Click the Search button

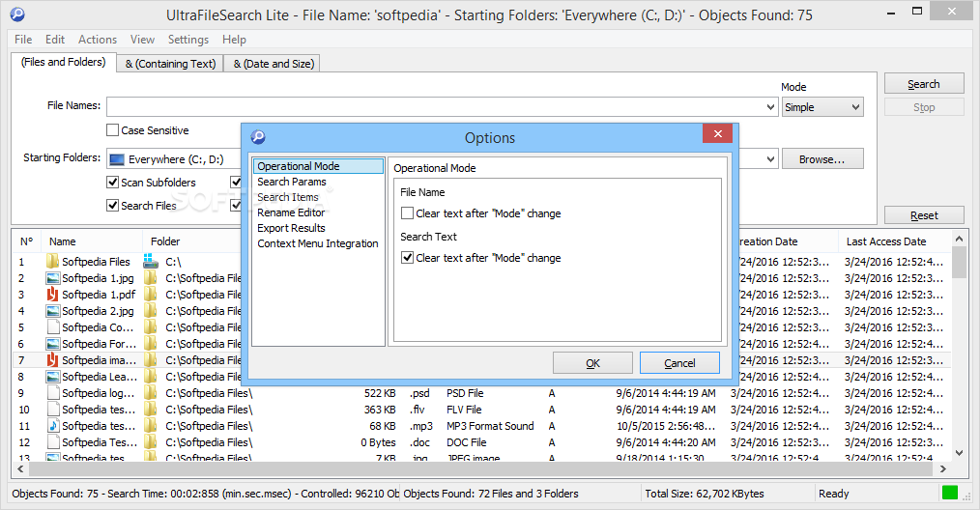[924, 84]
